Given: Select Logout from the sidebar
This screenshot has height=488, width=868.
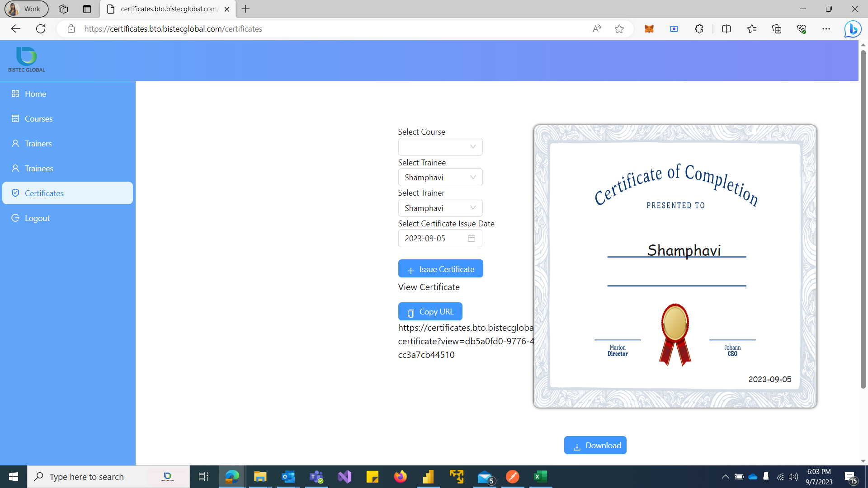Looking at the screenshot, I should pyautogui.click(x=37, y=218).
